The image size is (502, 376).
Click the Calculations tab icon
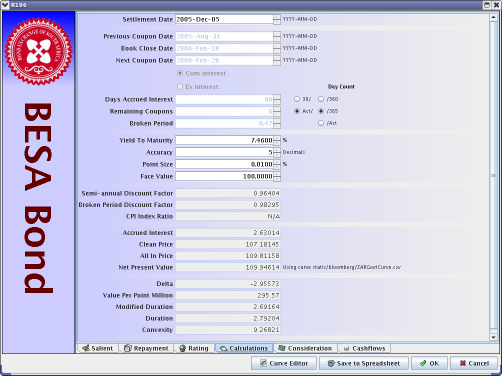tap(223, 349)
